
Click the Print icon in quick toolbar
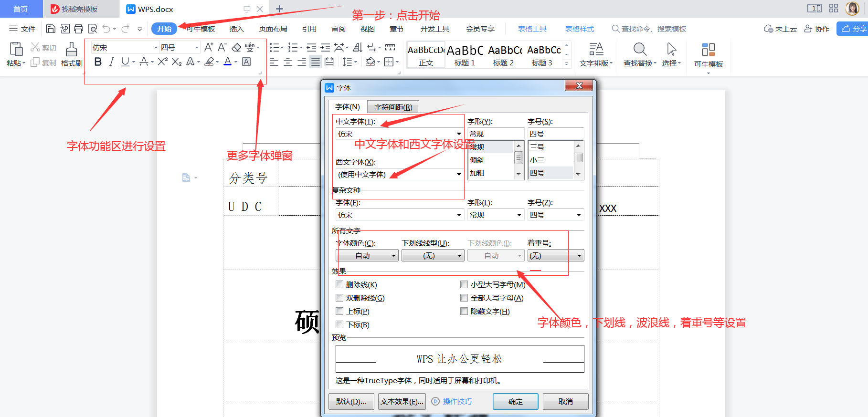(78, 29)
